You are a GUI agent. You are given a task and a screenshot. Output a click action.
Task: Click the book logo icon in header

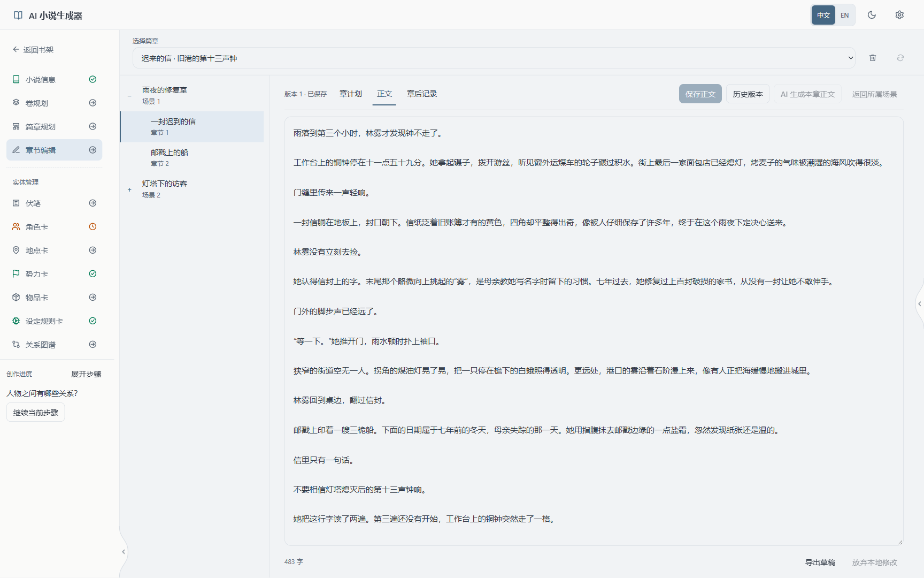click(18, 16)
